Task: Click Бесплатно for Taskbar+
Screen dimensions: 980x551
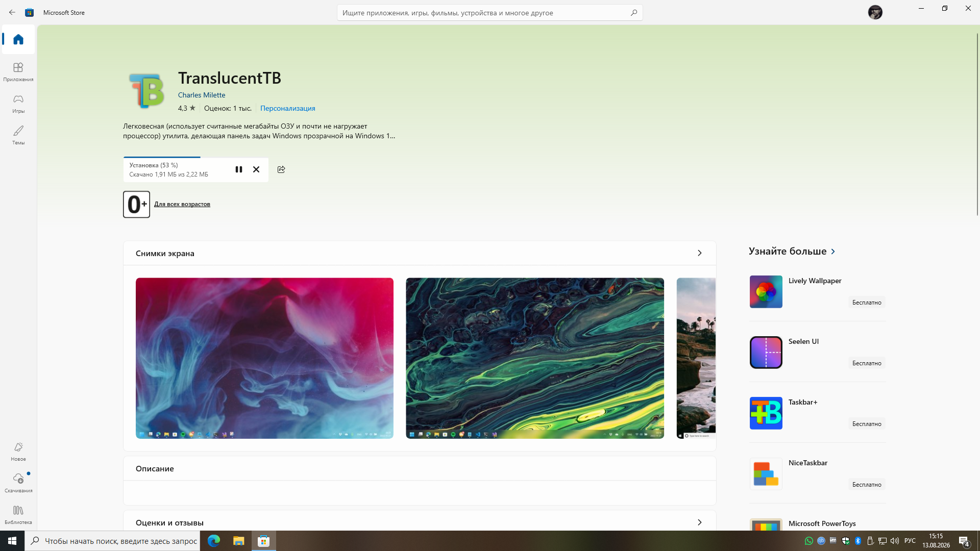Action: pyautogui.click(x=867, y=424)
